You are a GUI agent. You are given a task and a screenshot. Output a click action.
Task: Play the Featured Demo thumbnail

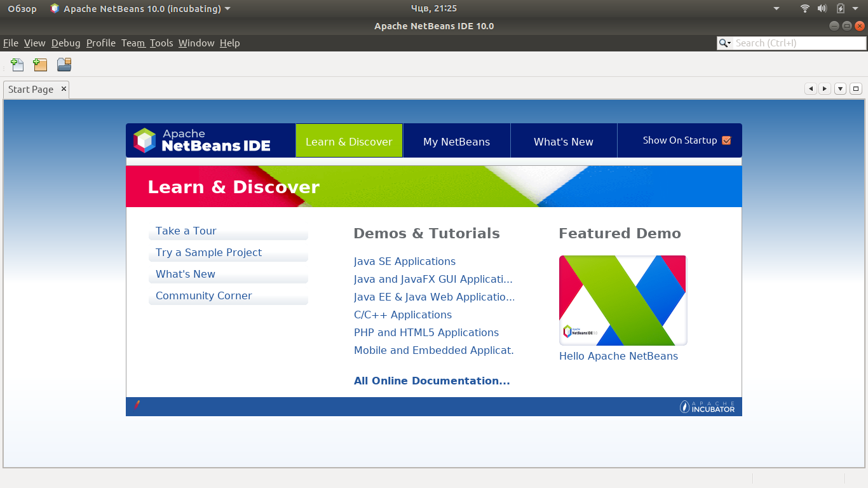(x=623, y=301)
